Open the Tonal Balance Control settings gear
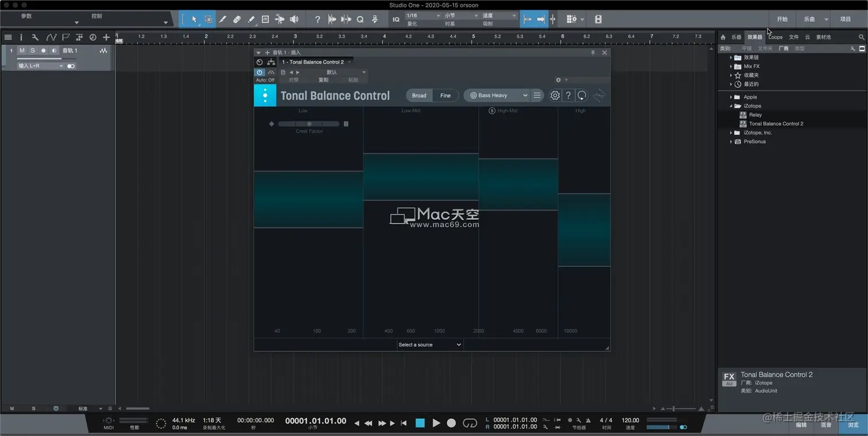Screen dimensions: 868x436 click(x=555, y=95)
